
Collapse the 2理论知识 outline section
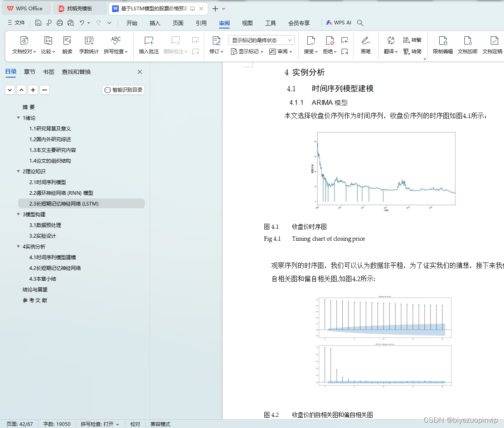[x=18, y=171]
